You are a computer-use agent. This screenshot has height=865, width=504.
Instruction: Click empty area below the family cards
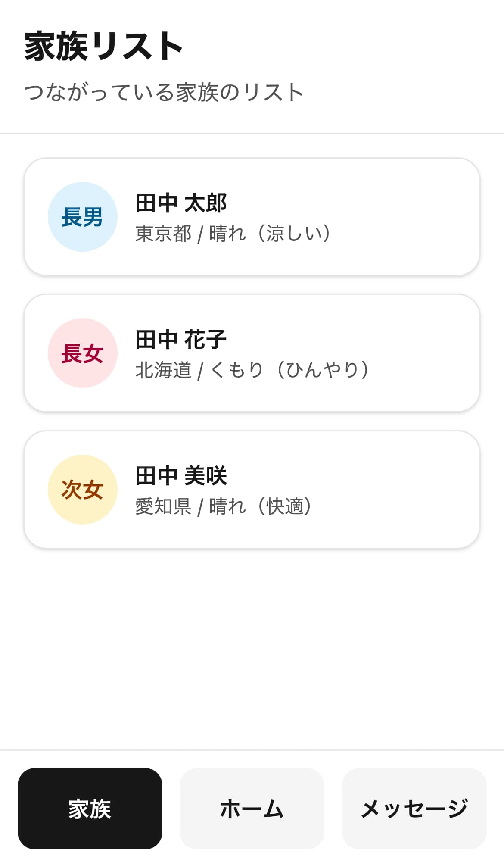(252, 646)
